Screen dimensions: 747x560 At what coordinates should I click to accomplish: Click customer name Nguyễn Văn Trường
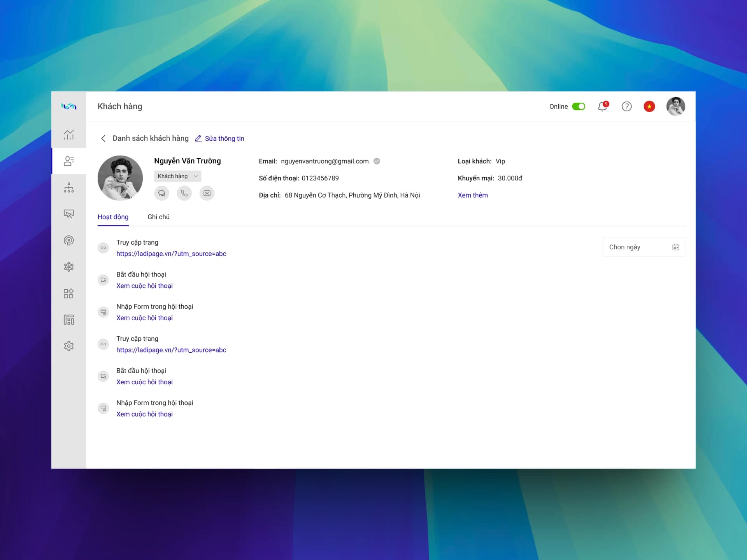click(x=188, y=161)
